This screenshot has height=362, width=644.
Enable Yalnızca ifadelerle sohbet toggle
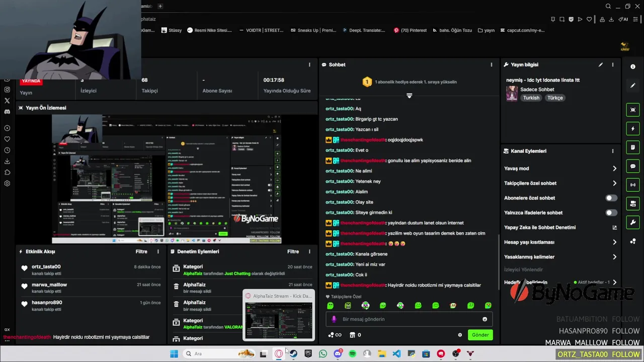coord(611,213)
